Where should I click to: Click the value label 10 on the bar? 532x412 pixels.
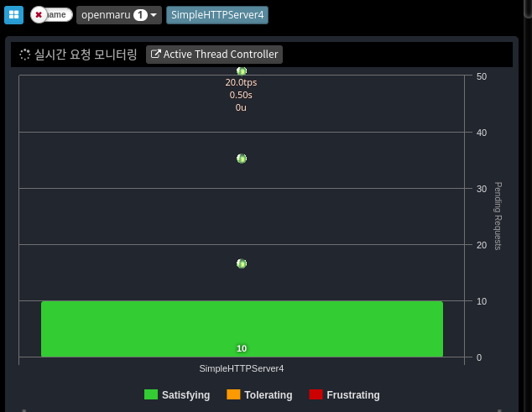pos(242,348)
